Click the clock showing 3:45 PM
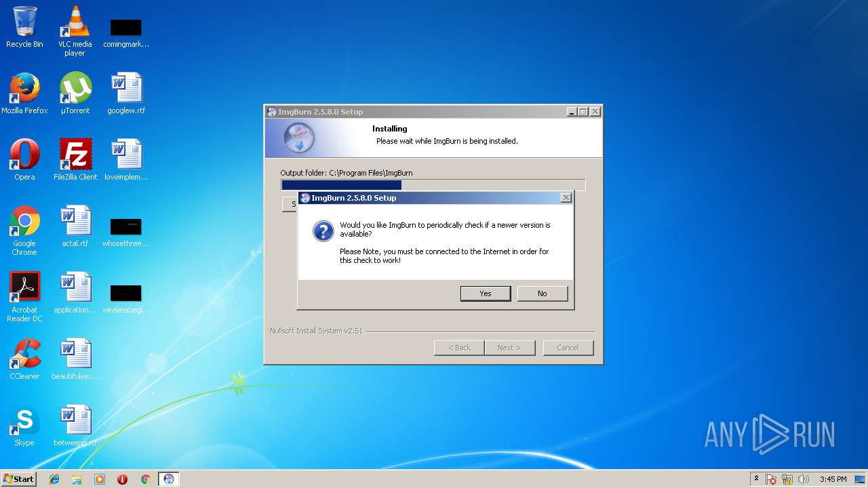 coord(833,479)
